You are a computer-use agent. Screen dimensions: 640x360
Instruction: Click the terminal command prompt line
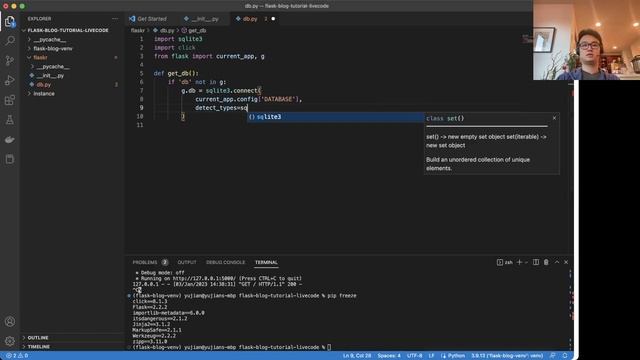231,347
